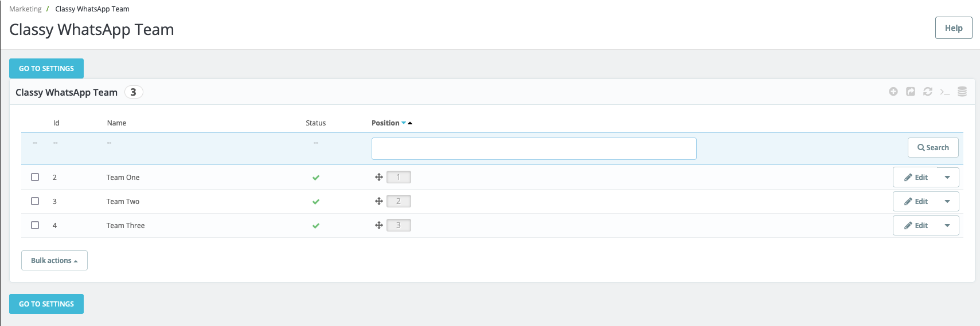The width and height of the screenshot is (980, 326).
Task: Click position number box for Team Three
Action: coord(399,225)
